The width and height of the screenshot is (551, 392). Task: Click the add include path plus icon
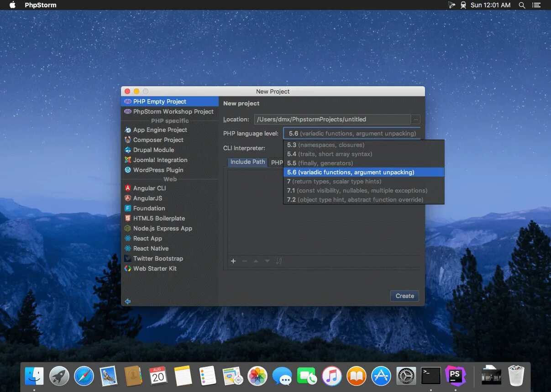(233, 261)
